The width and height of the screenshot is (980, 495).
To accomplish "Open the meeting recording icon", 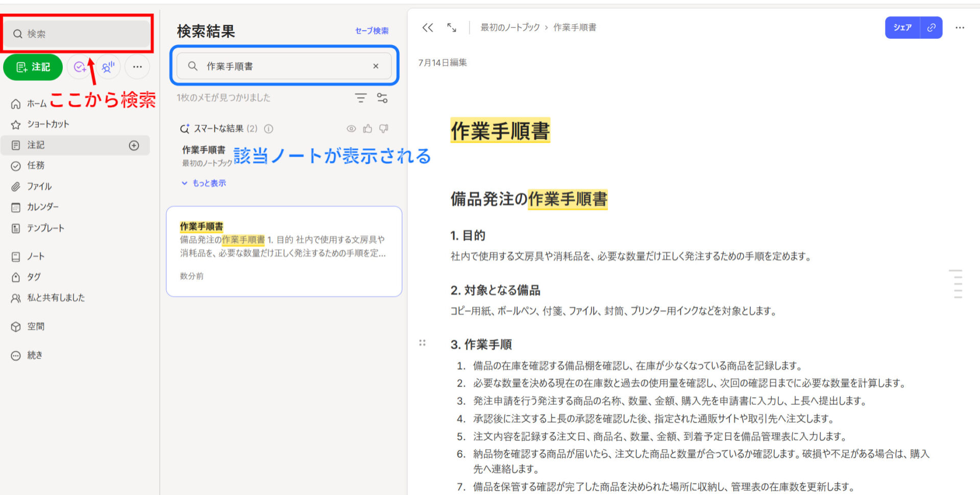I will (108, 67).
